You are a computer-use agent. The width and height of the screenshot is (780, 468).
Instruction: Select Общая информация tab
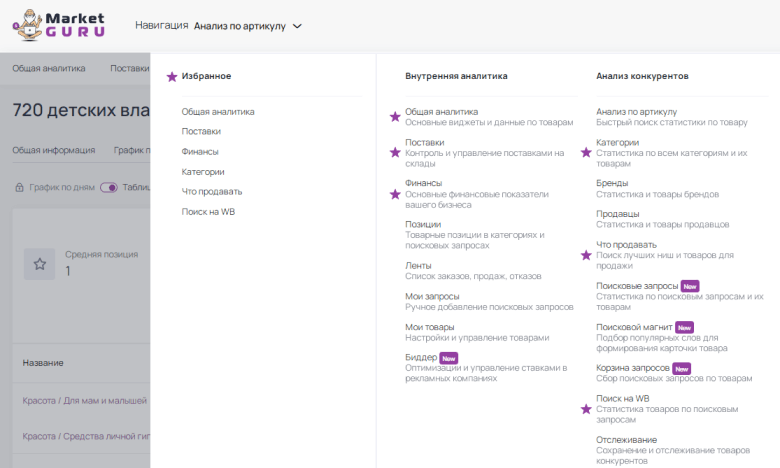pos(54,150)
